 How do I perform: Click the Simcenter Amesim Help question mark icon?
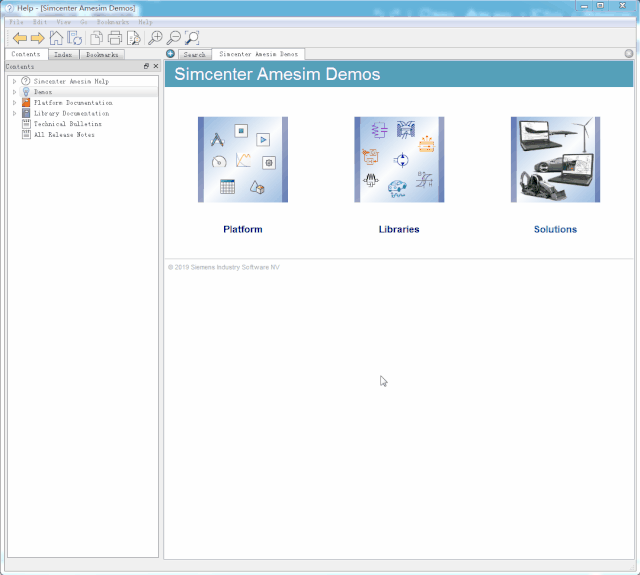(x=26, y=81)
